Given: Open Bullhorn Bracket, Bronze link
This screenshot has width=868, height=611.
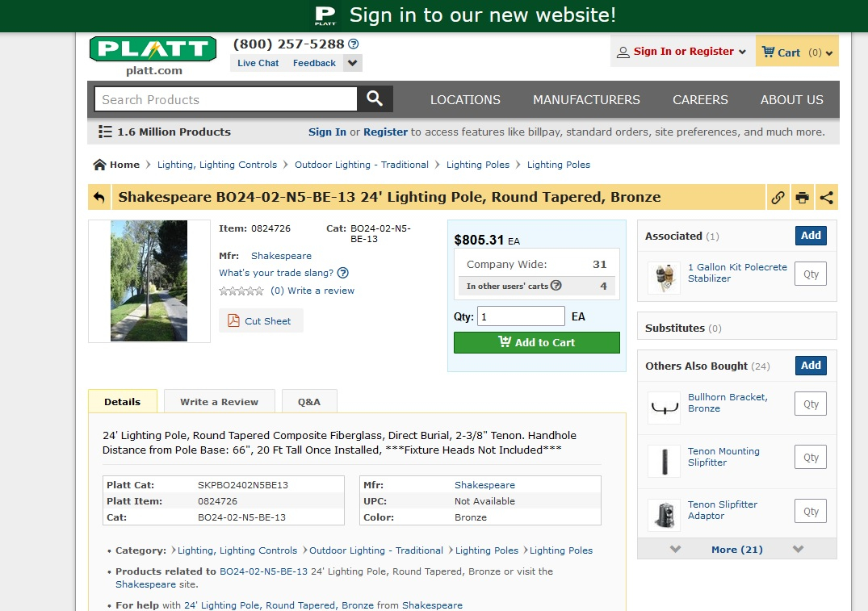Looking at the screenshot, I should point(728,403).
